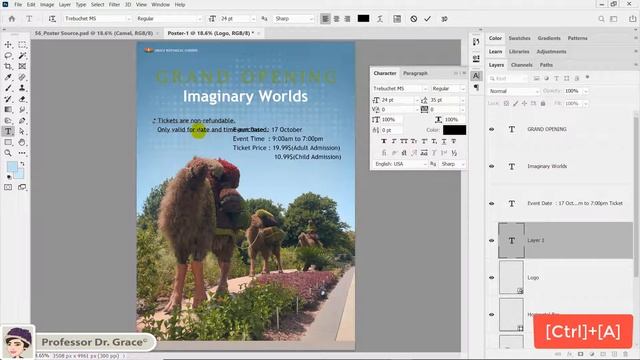Viewport: 640px width, 360px height.
Task: Click Color swatch in Character panel
Action: [x=454, y=130]
